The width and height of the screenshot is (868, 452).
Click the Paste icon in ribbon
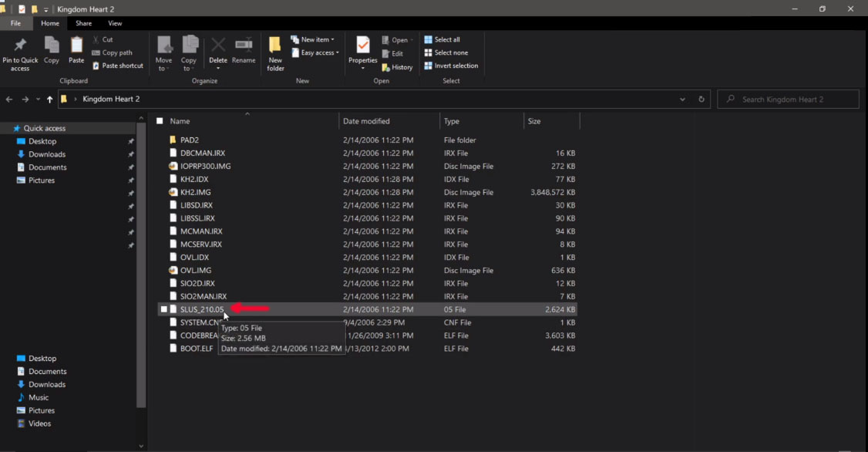coord(76,46)
